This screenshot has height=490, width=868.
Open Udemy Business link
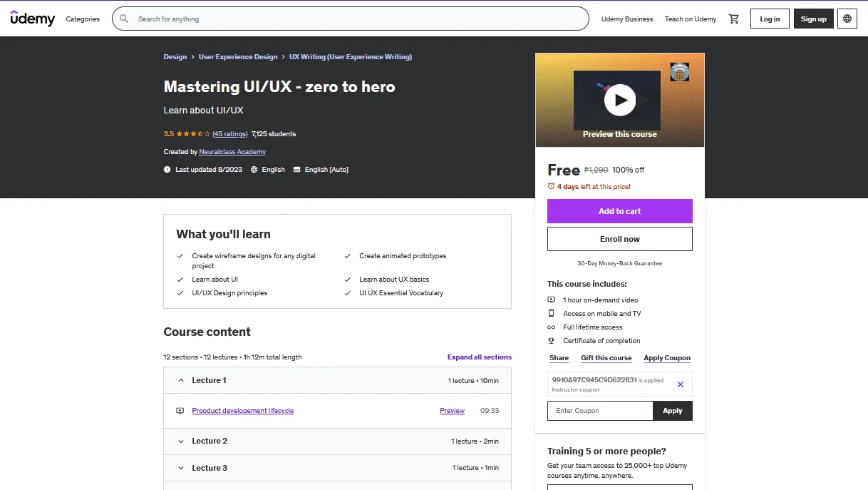(627, 19)
